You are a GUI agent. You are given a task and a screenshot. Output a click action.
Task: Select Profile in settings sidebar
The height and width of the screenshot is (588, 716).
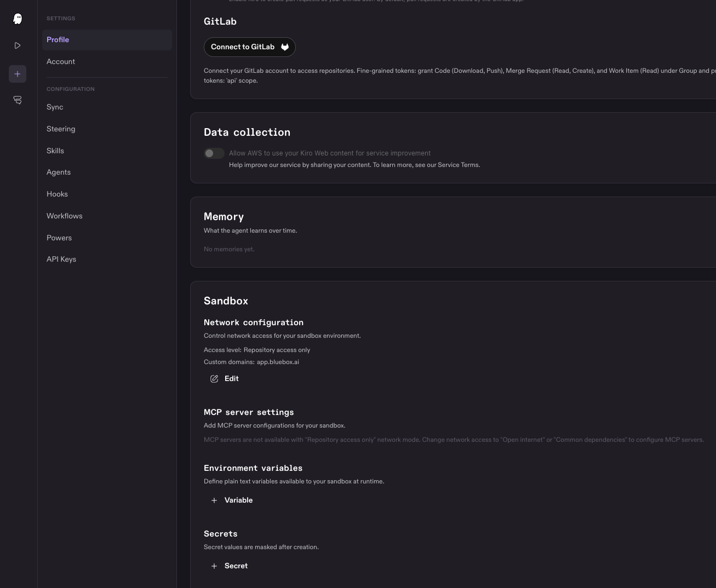(x=107, y=40)
